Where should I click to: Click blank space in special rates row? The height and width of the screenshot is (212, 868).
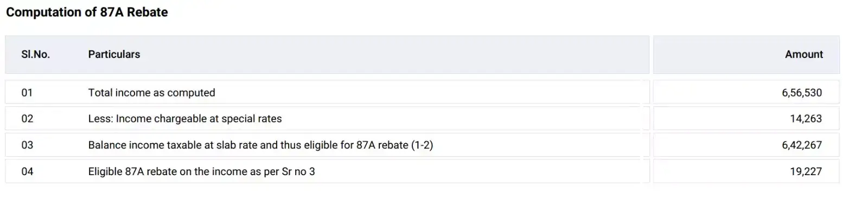(461, 119)
